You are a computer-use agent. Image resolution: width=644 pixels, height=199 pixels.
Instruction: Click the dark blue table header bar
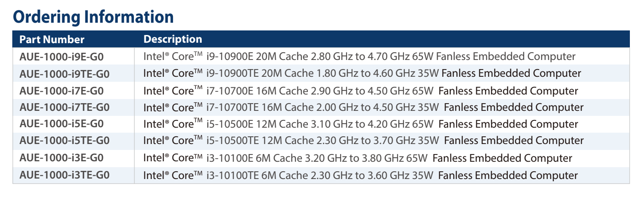click(x=410, y=40)
